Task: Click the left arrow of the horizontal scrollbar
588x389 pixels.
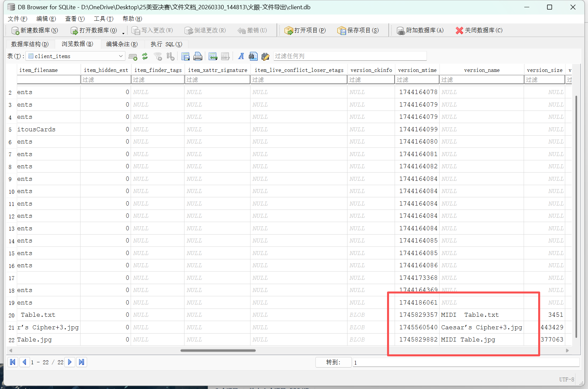Action: [11, 350]
